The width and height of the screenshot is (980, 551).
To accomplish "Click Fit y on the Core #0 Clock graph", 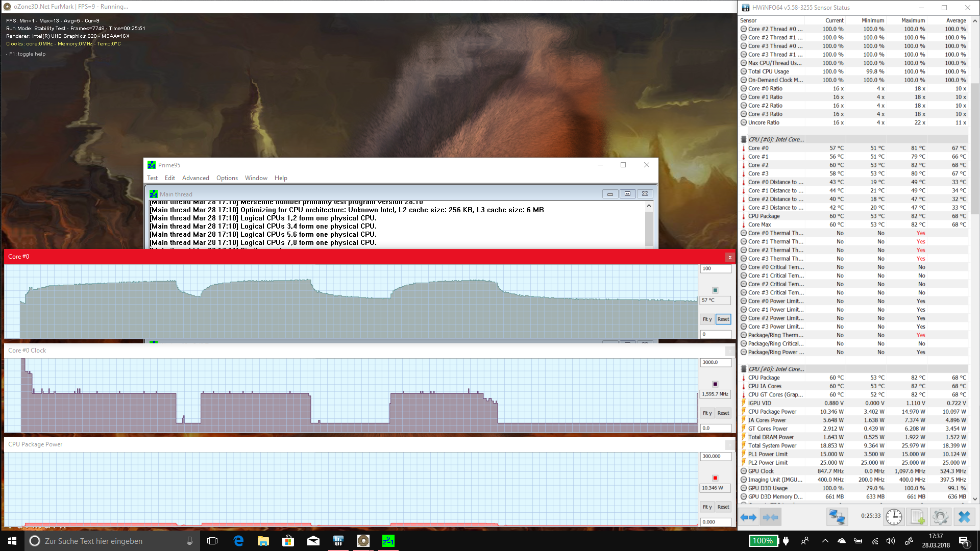I will (707, 413).
